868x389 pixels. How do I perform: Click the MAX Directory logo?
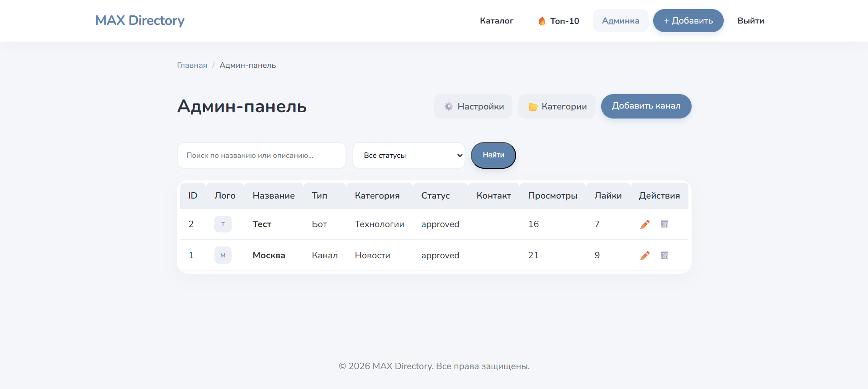pyautogui.click(x=140, y=20)
